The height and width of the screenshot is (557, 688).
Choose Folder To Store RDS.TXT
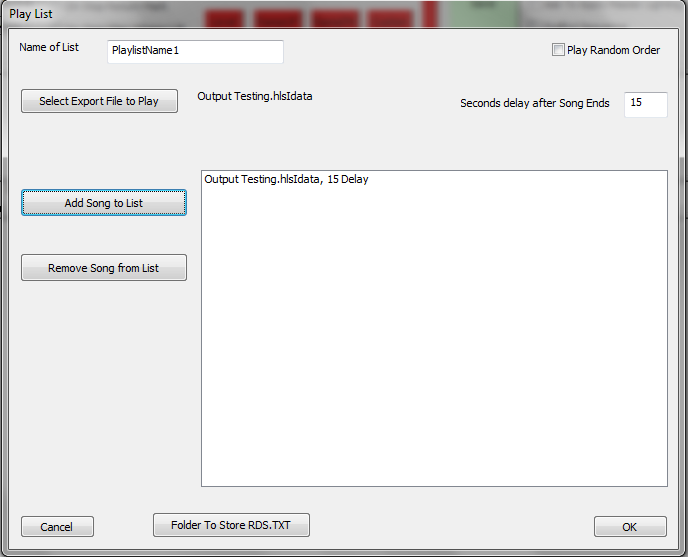pyautogui.click(x=231, y=525)
